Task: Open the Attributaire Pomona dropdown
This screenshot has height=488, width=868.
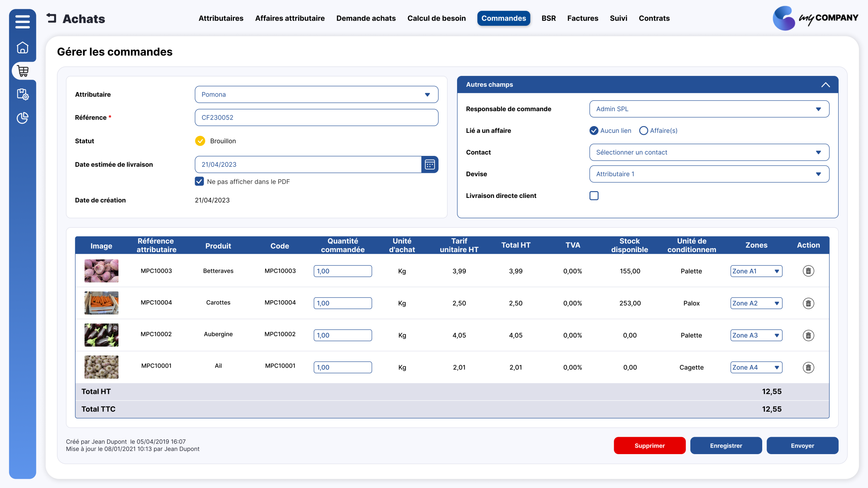Action: tap(316, 95)
